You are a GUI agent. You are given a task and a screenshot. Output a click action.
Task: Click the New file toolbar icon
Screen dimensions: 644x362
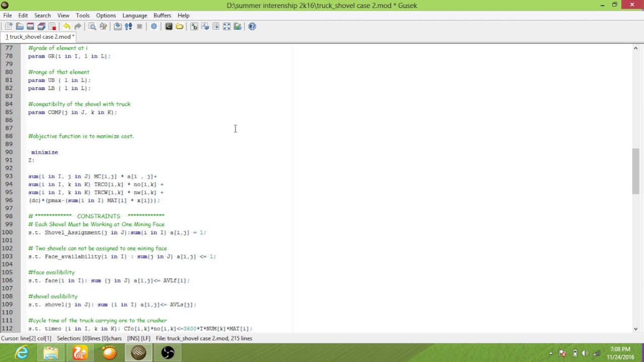click(x=9, y=27)
